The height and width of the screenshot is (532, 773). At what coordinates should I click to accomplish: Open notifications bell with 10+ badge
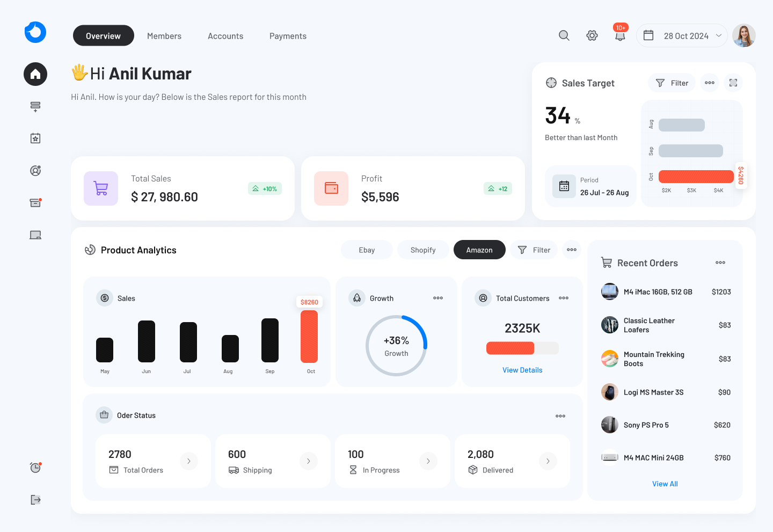pyautogui.click(x=620, y=33)
